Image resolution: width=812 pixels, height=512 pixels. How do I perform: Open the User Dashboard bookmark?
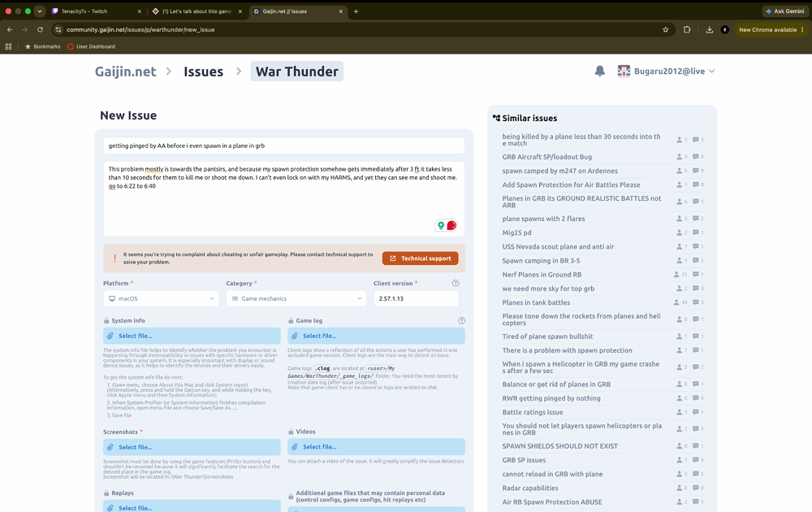[91, 46]
